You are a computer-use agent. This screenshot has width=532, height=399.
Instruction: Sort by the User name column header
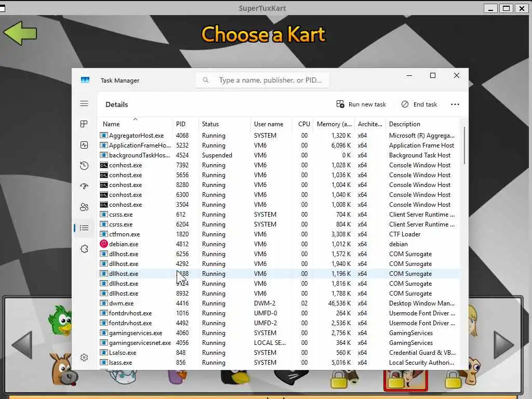tap(271, 124)
